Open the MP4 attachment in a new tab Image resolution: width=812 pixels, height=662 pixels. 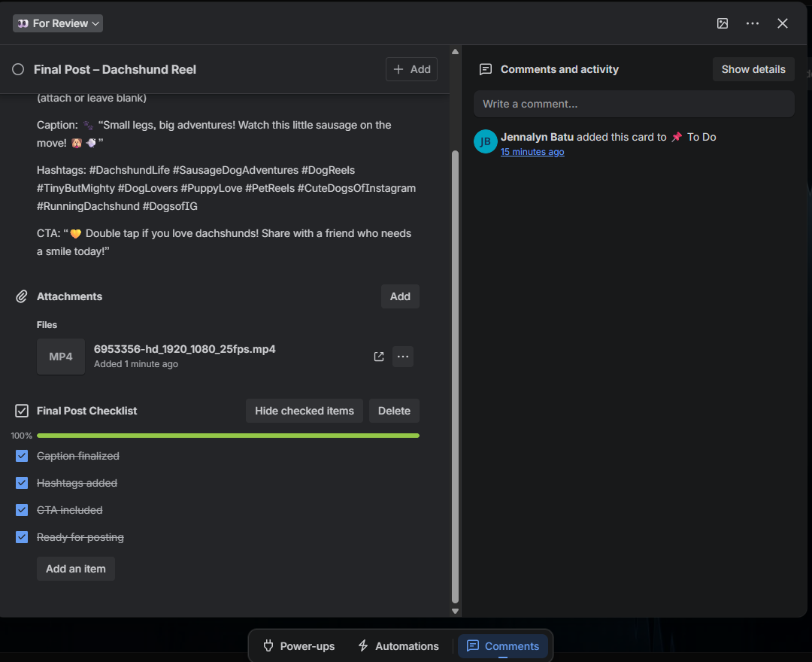[379, 357]
